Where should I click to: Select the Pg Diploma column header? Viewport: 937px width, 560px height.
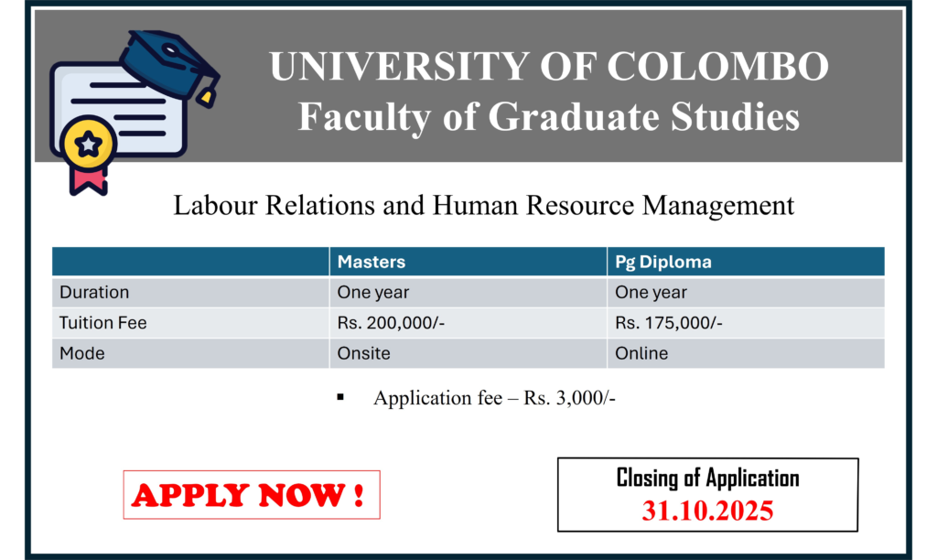(x=663, y=262)
